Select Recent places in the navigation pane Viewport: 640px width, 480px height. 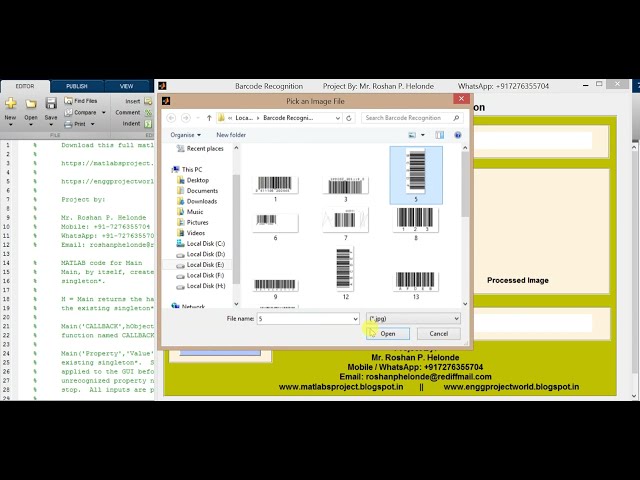pos(200,149)
